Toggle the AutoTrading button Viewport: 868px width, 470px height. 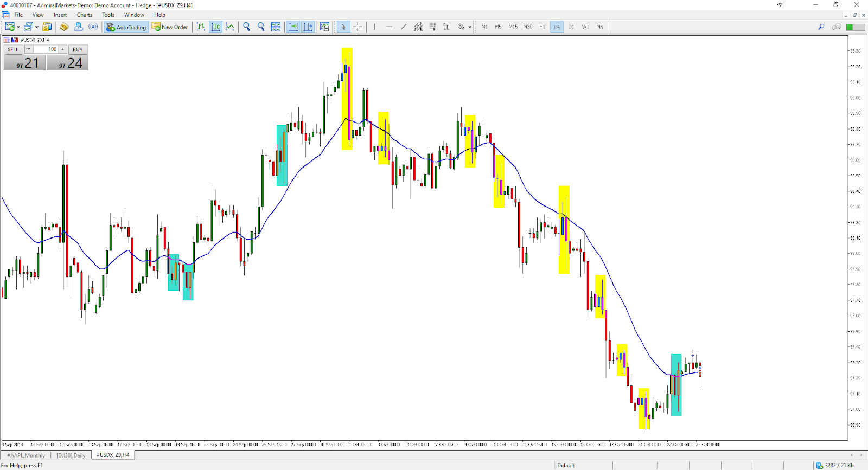(126, 27)
